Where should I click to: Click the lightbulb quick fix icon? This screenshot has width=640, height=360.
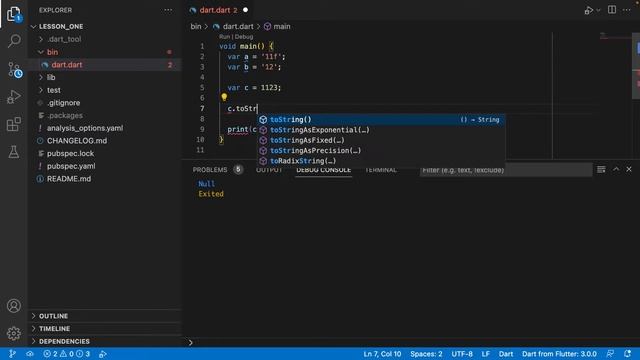tap(224, 97)
